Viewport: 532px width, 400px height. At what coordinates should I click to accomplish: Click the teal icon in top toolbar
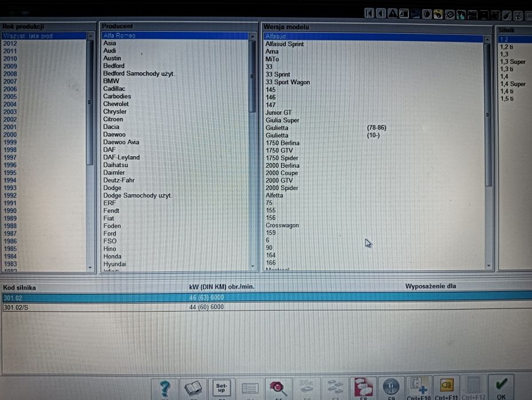(x=461, y=14)
